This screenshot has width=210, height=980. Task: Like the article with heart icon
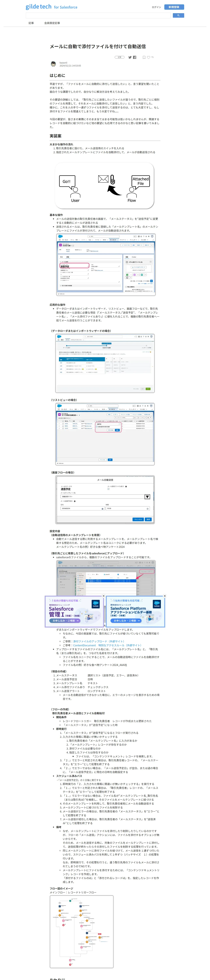(149, 57)
